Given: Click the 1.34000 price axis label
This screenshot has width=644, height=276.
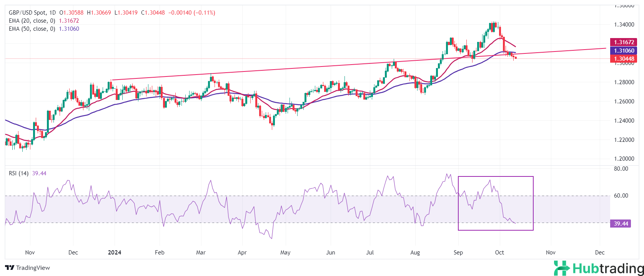Looking at the screenshot, I should pyautogui.click(x=624, y=25).
